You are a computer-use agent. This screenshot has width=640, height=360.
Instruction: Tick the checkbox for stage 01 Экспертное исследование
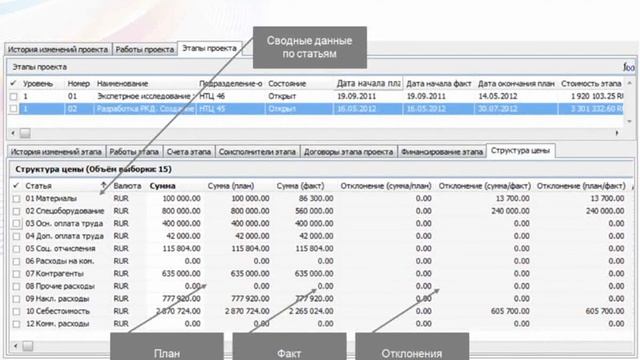(x=13, y=97)
